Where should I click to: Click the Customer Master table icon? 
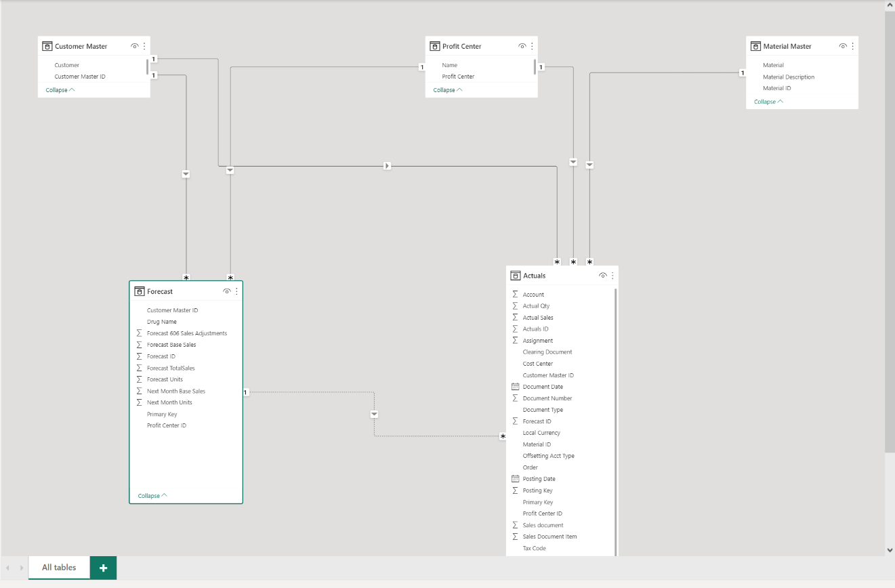47,46
